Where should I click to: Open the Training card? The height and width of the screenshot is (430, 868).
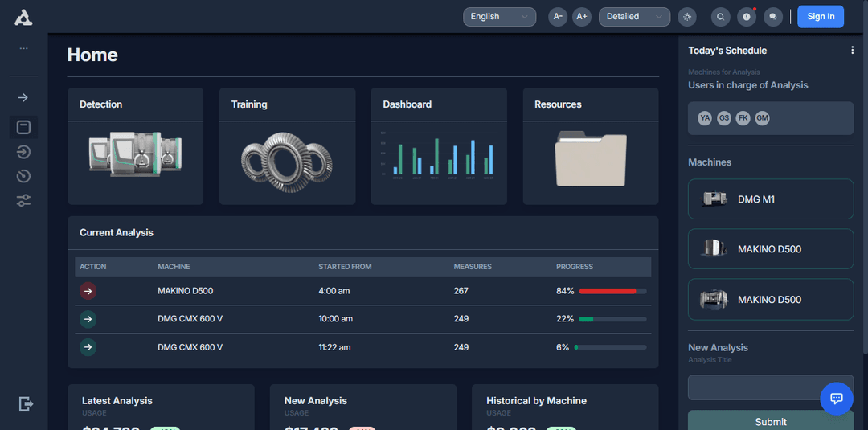coord(287,146)
